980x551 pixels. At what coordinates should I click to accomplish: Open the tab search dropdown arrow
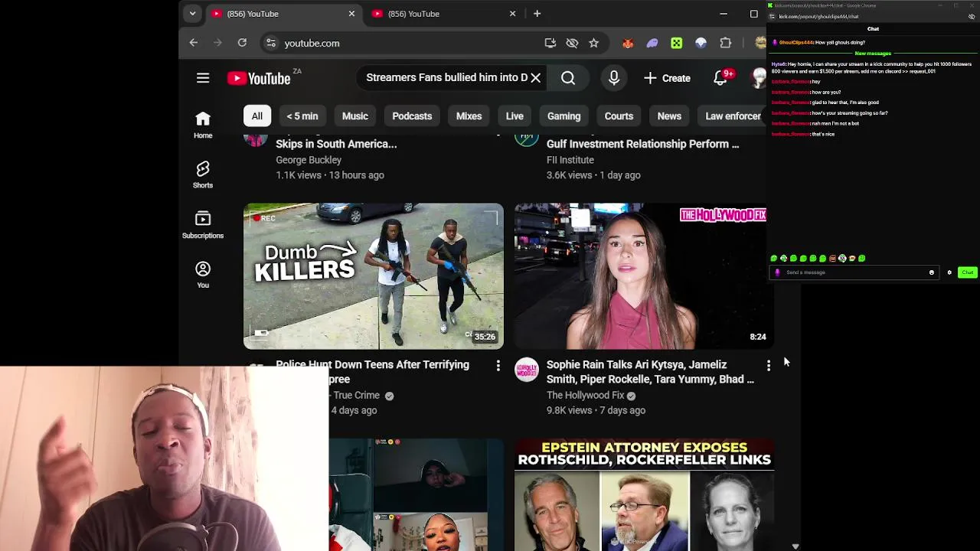[x=193, y=14]
